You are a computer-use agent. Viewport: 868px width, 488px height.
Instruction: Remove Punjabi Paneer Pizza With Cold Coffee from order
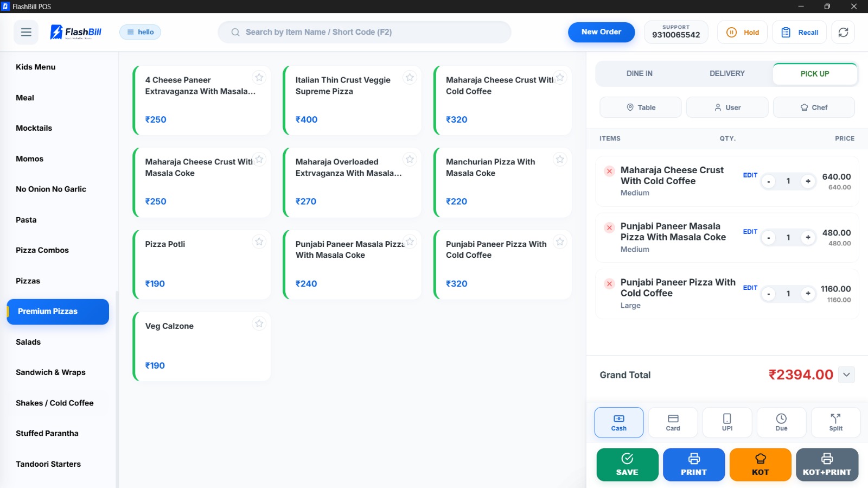click(x=609, y=283)
